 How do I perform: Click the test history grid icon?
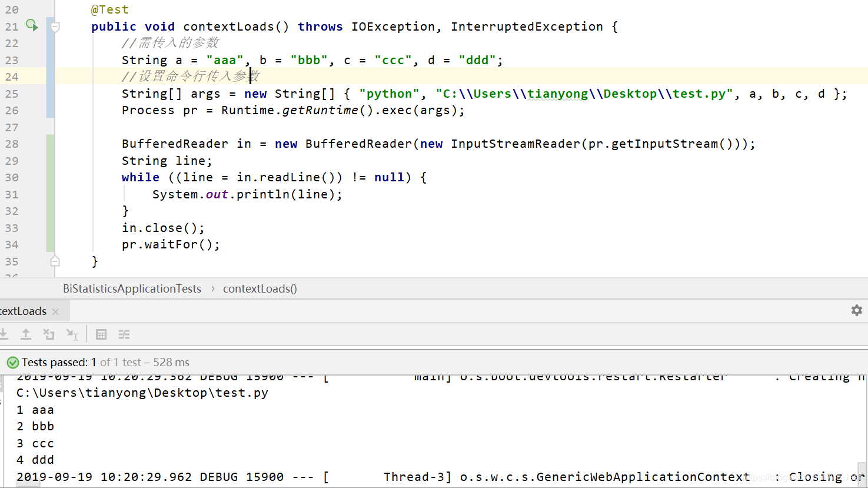101,334
